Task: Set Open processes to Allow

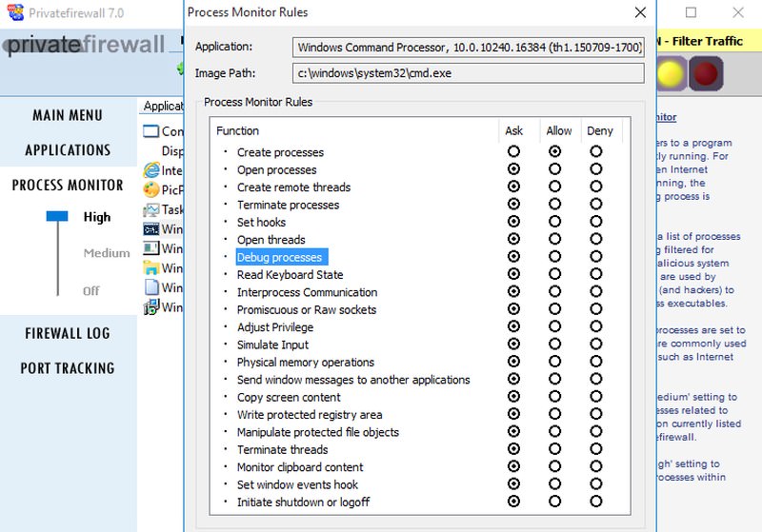Action: point(554,168)
